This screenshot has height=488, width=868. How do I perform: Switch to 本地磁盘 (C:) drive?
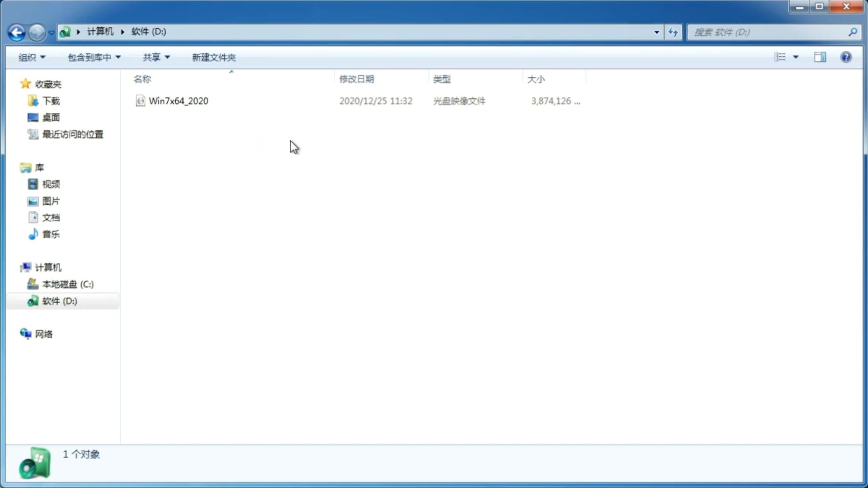(x=67, y=284)
